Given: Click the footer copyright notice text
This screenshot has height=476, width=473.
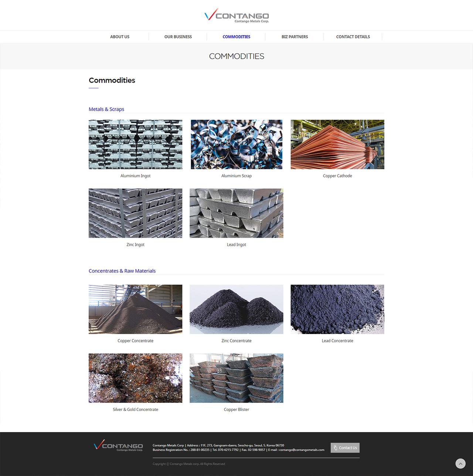Looking at the screenshot, I should tap(189, 464).
